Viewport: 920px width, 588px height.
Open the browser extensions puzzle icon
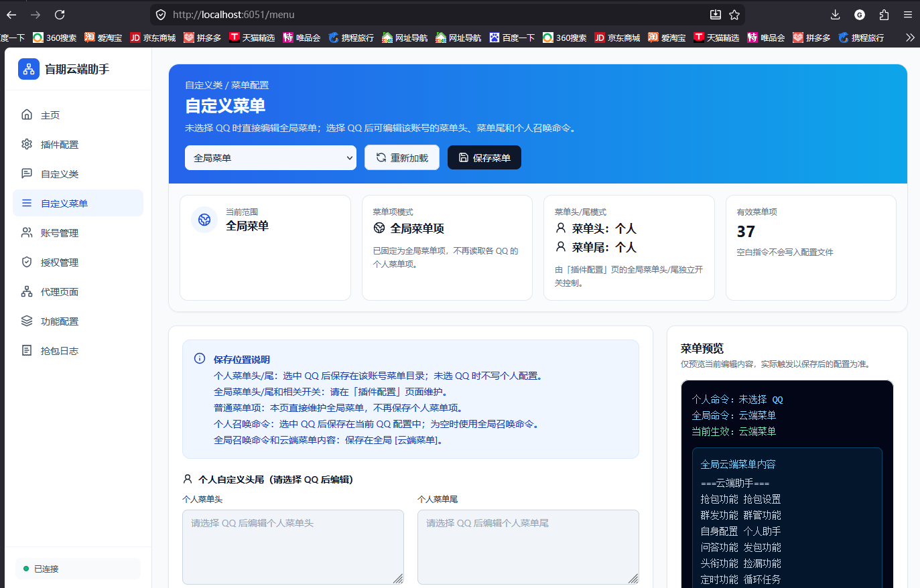(x=884, y=15)
